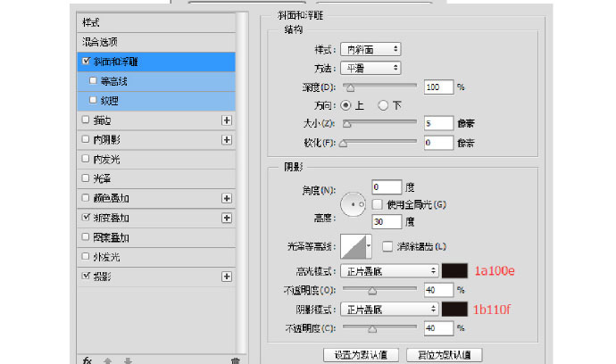616x364 pixels.
Task: Click the 复位为默认值 button
Action: pyautogui.click(x=445, y=355)
